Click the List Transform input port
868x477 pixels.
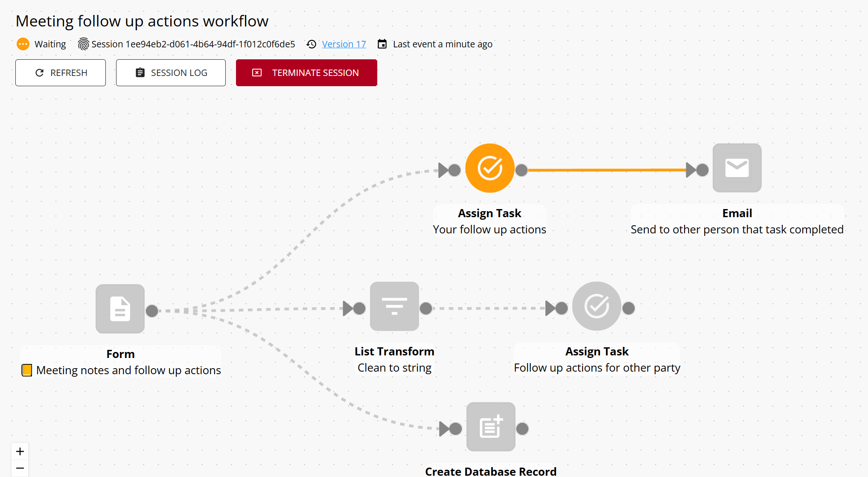pos(359,308)
